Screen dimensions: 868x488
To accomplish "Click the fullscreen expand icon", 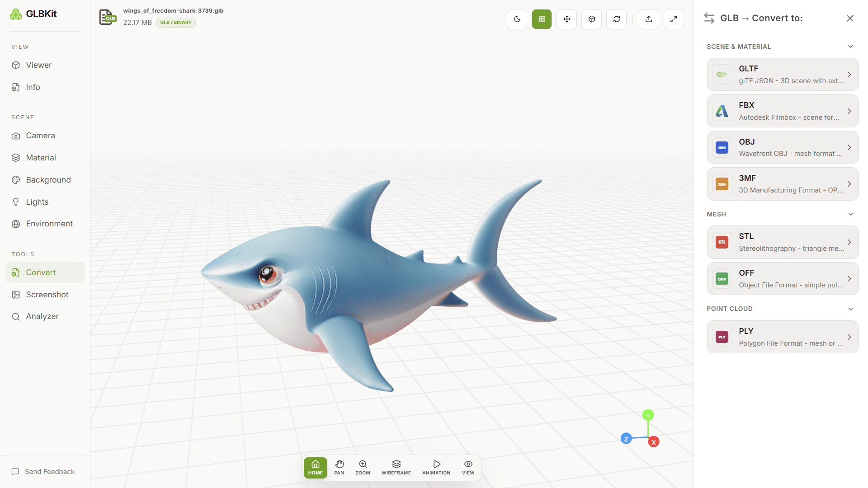I will (674, 19).
